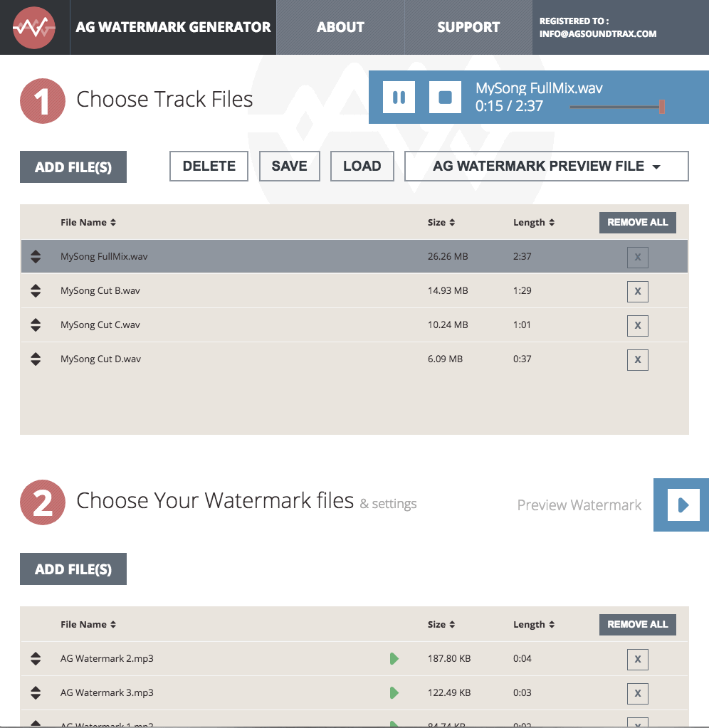Open the About tab
The width and height of the screenshot is (709, 728).
(340, 27)
